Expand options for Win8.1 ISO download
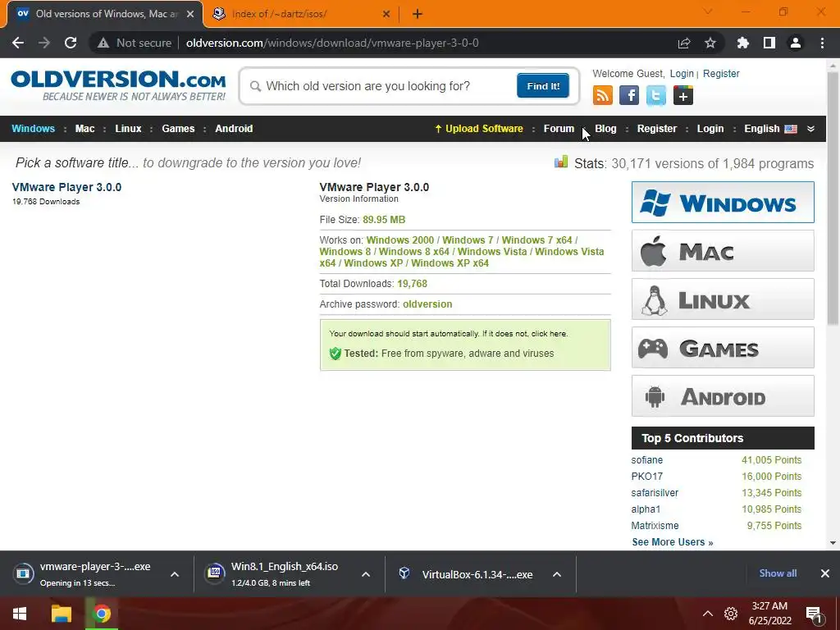 coord(366,573)
